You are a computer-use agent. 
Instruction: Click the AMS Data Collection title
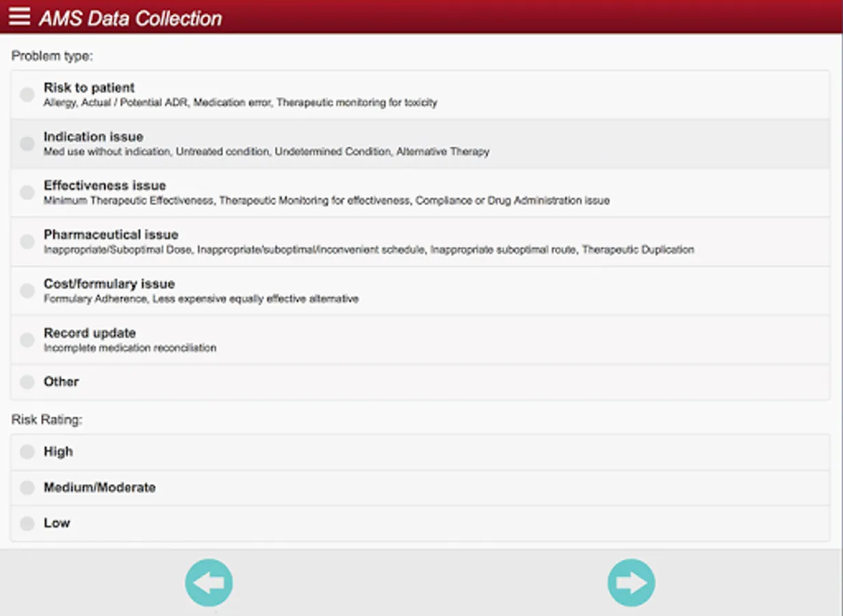pyautogui.click(x=130, y=18)
